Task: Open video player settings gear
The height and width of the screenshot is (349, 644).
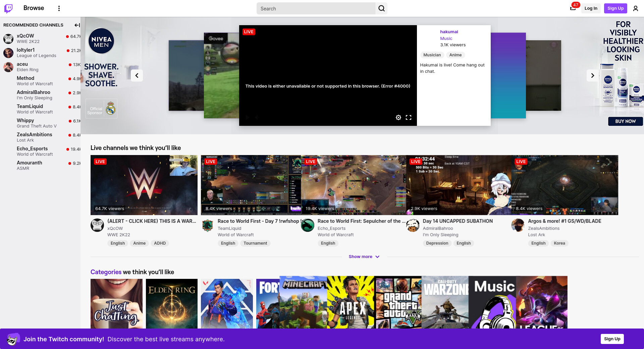Action: tap(398, 117)
